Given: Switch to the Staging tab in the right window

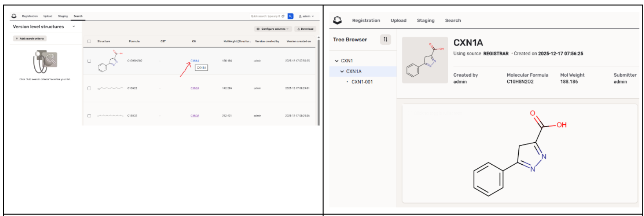Looking at the screenshot, I should pos(425,20).
